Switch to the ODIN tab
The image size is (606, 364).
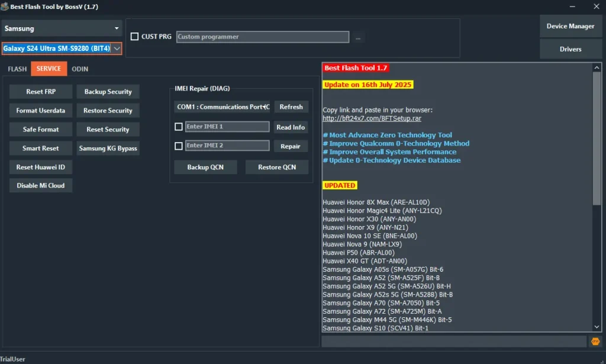pos(80,69)
